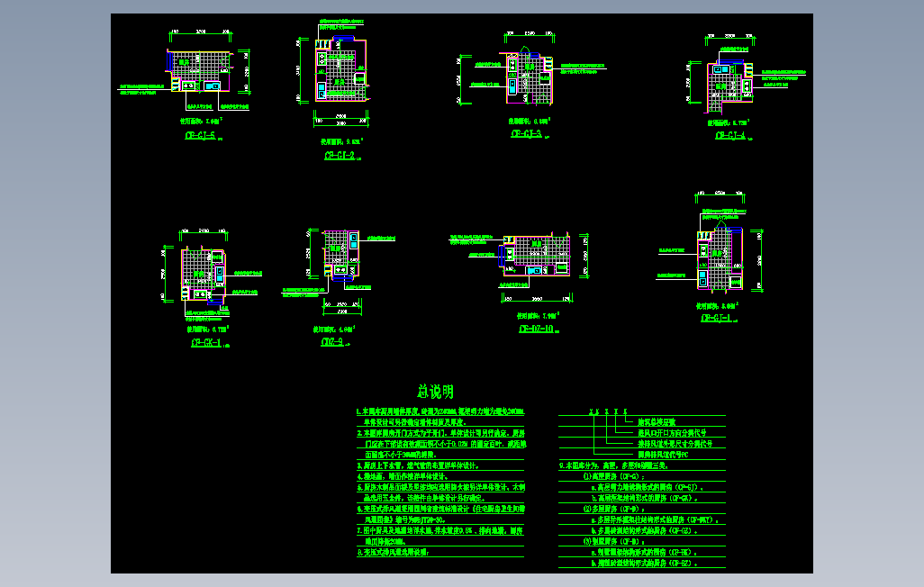Click the CF-GJ-5 drawing label
The height and width of the screenshot is (587, 924).
[200, 136]
